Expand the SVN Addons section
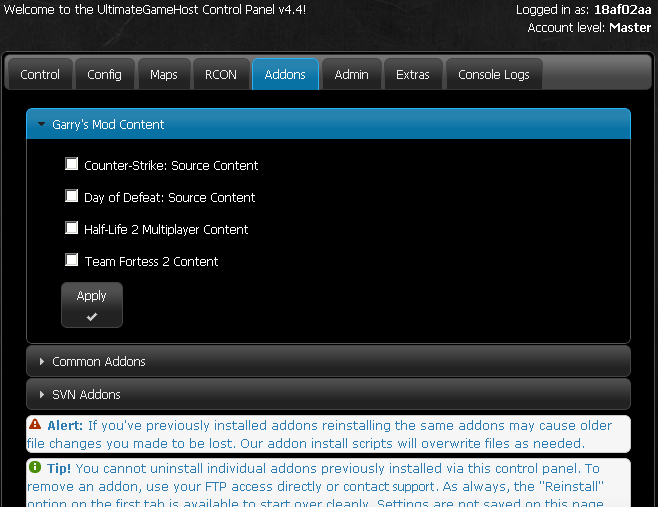Screen dimensions: 658x507 coord(328,395)
